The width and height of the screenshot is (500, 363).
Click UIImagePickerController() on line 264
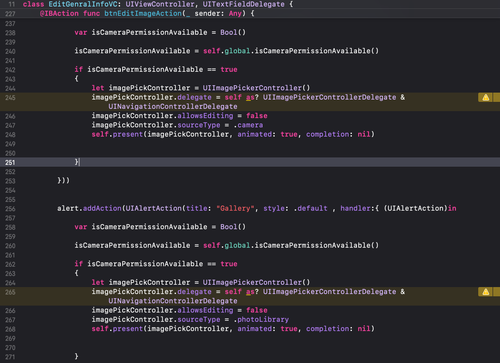pyautogui.click(x=256, y=282)
